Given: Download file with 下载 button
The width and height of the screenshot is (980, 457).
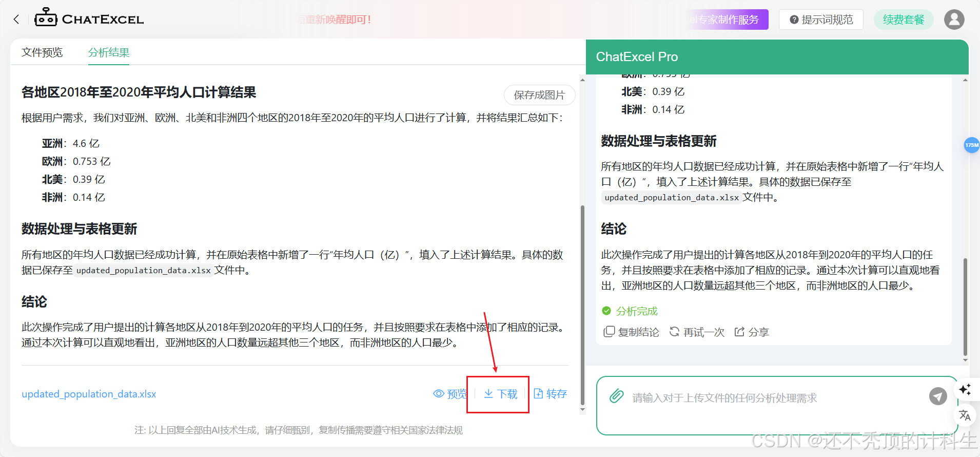Looking at the screenshot, I should pos(501,394).
